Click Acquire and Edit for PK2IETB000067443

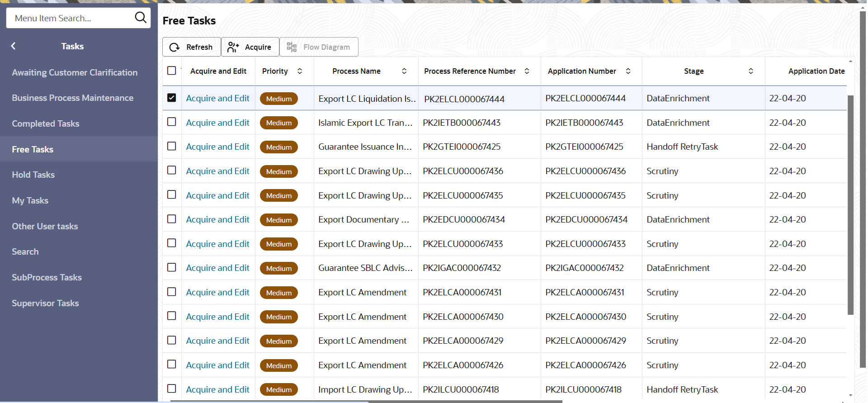click(217, 123)
